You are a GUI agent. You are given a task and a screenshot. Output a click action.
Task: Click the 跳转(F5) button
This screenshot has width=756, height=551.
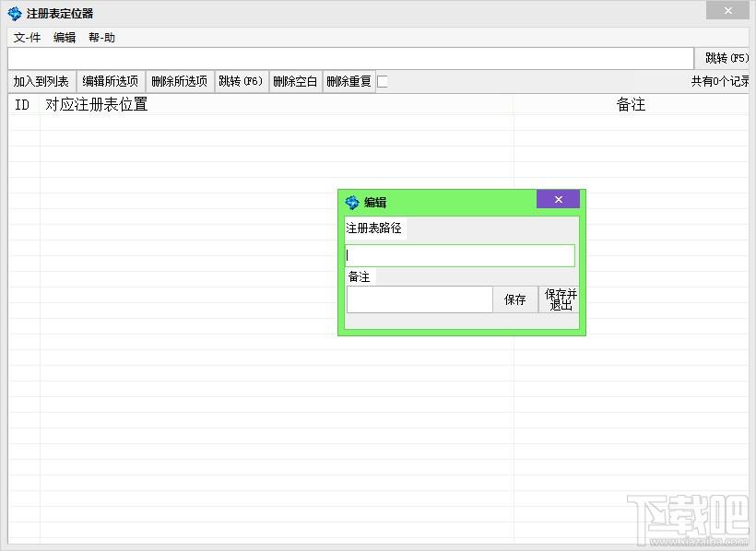click(x=726, y=58)
